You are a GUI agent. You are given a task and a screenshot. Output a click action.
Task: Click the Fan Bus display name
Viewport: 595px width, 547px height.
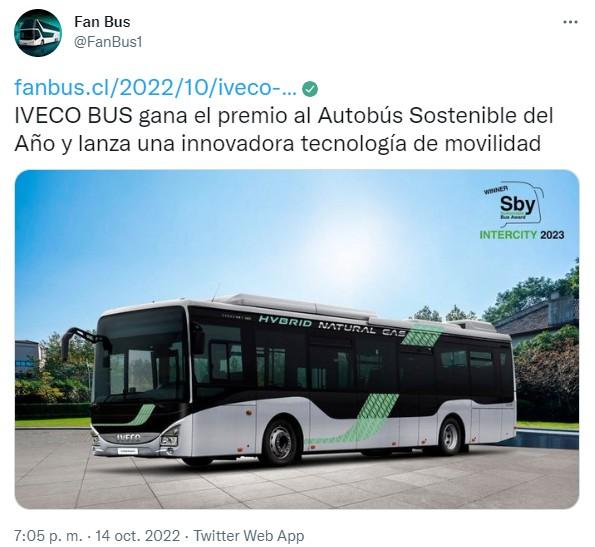coord(102,22)
